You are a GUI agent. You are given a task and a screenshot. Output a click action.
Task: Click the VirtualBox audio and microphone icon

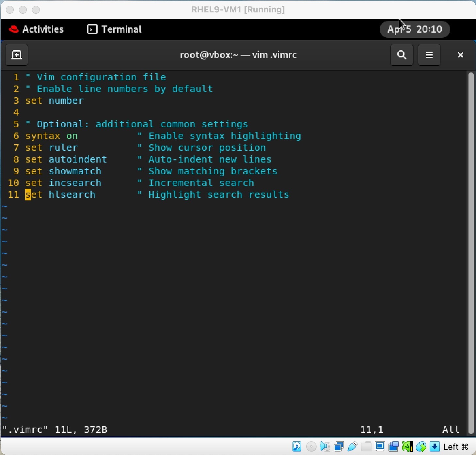click(325, 446)
